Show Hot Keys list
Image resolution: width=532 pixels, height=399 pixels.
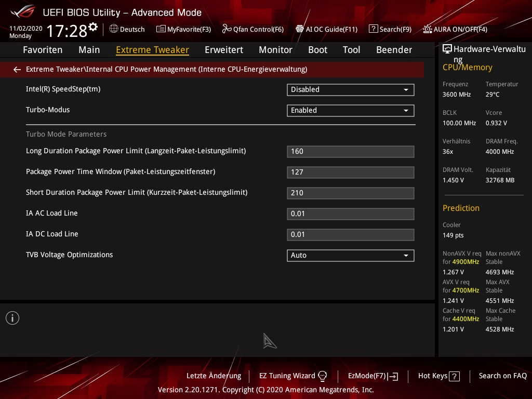438,376
